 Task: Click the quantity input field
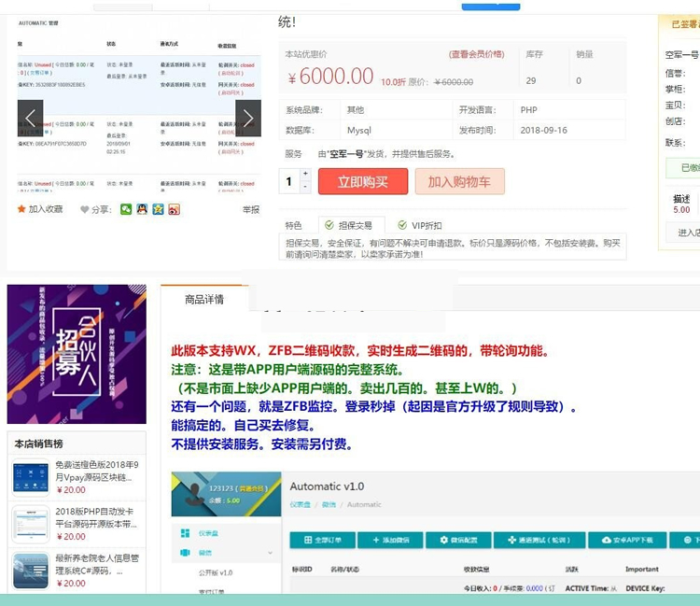(289, 181)
